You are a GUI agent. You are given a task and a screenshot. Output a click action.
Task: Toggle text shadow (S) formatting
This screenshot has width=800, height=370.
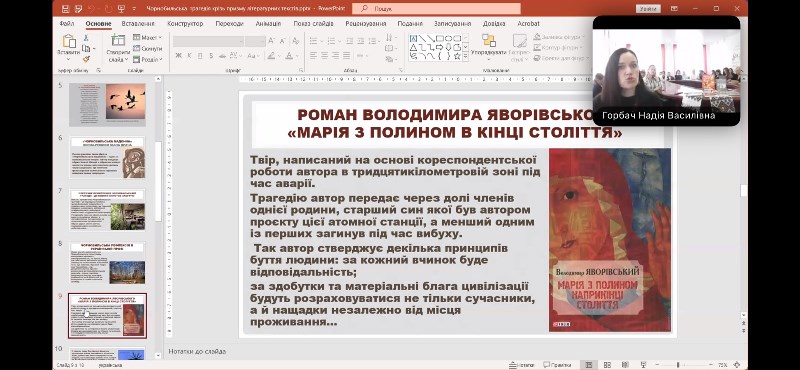(211, 55)
